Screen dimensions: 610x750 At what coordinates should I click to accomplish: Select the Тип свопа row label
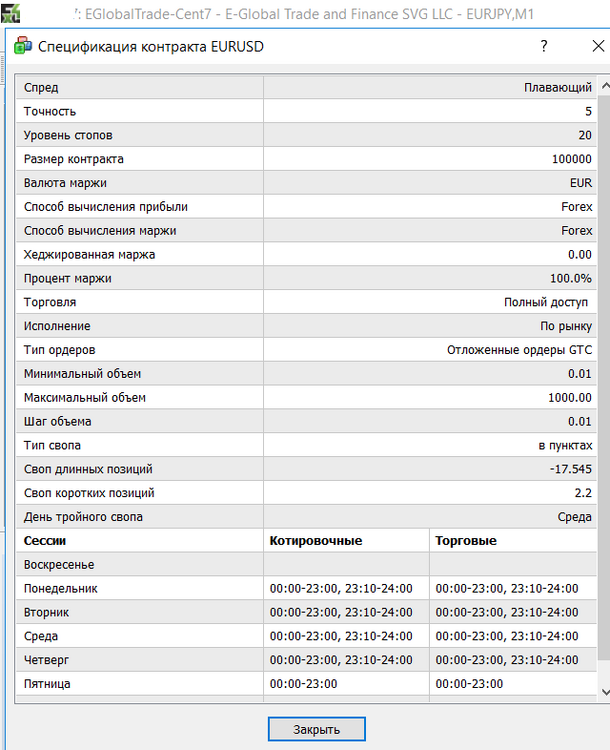point(52,446)
